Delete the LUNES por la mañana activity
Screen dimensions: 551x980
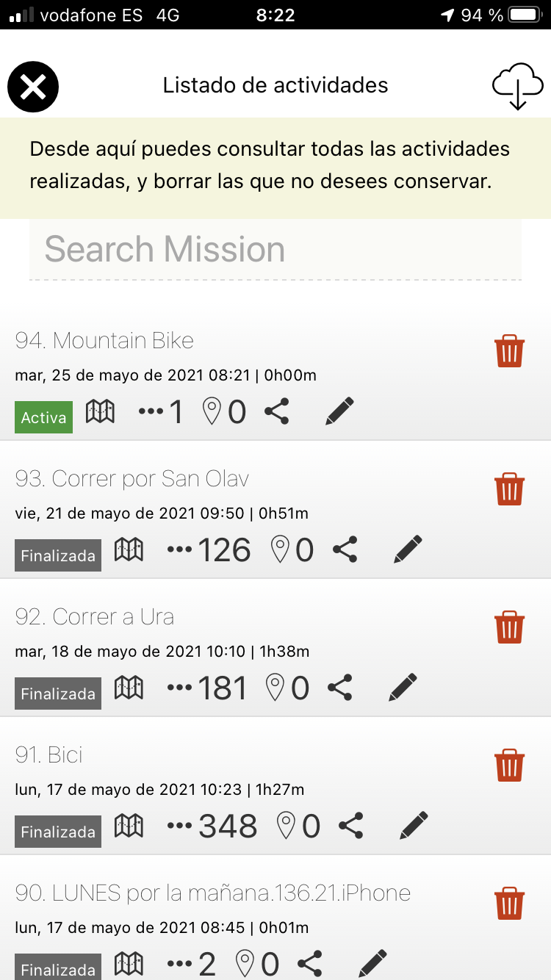509,904
